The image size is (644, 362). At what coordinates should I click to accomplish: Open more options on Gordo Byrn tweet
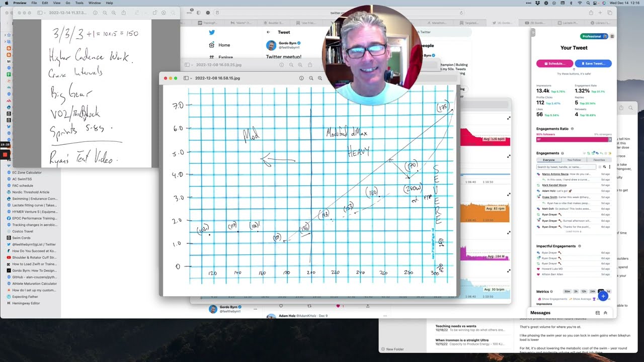[255, 309]
